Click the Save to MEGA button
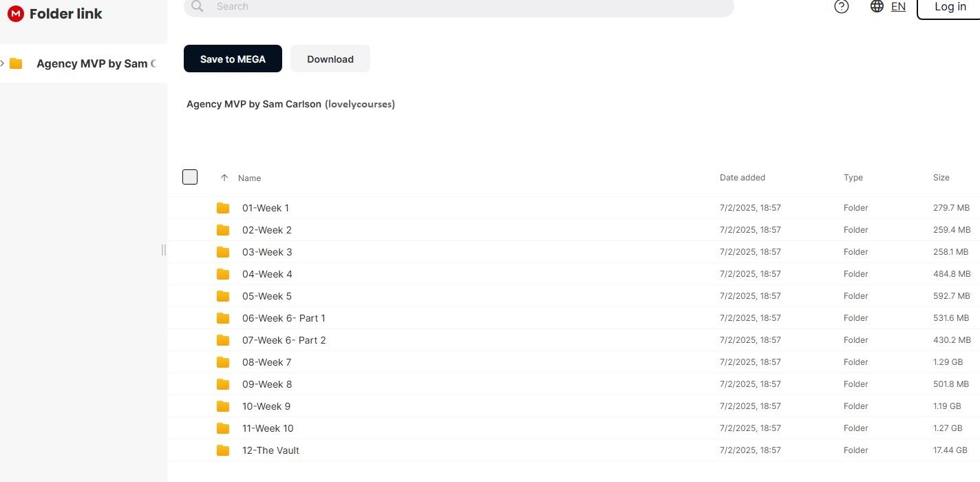 (x=233, y=59)
